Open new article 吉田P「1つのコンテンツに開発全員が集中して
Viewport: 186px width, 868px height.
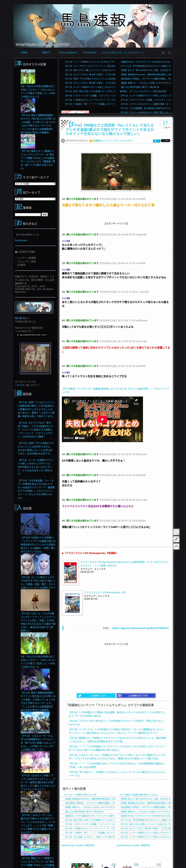[x=36, y=409]
